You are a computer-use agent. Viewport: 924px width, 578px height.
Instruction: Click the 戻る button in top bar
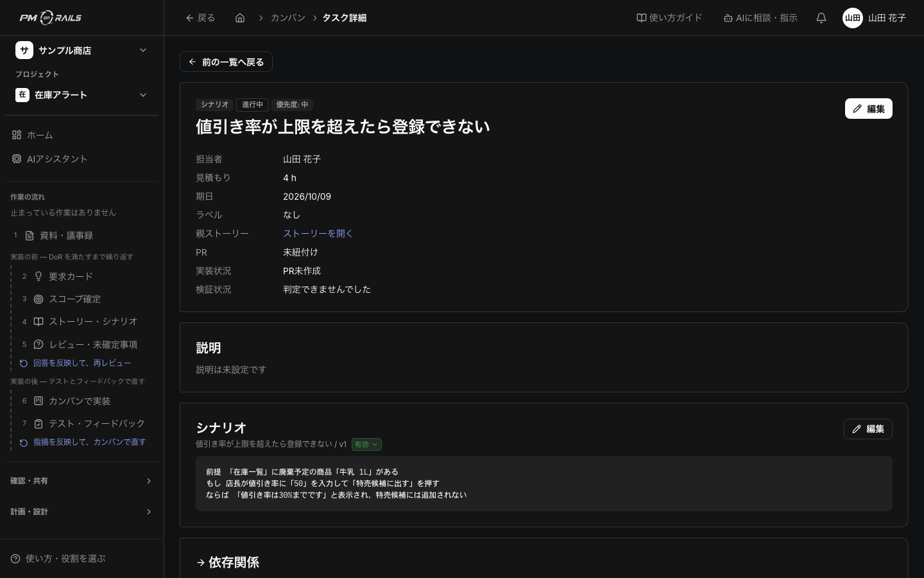200,18
